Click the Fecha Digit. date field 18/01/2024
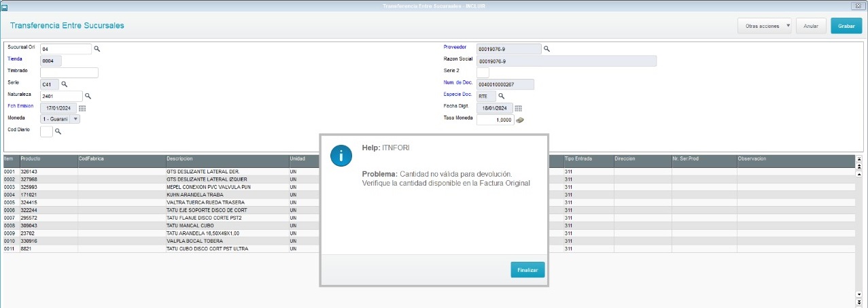Image resolution: width=868 pixels, height=308 pixels. coord(495,108)
